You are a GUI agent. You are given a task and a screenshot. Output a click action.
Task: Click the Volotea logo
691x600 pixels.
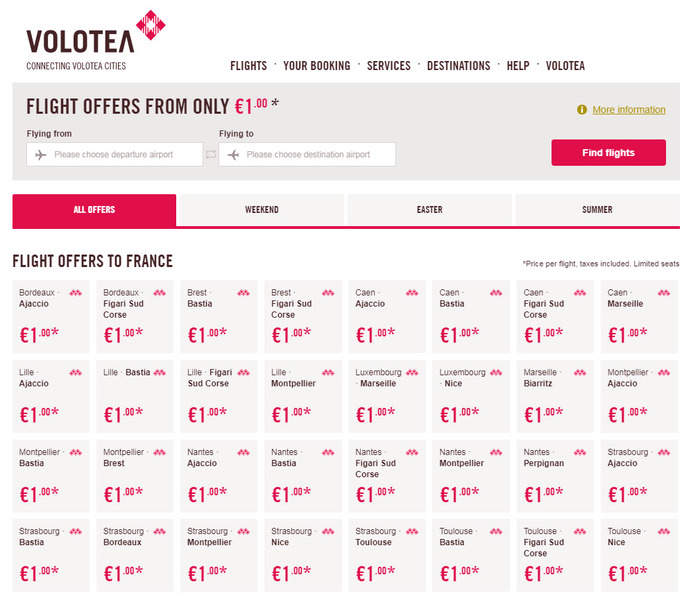[96, 40]
